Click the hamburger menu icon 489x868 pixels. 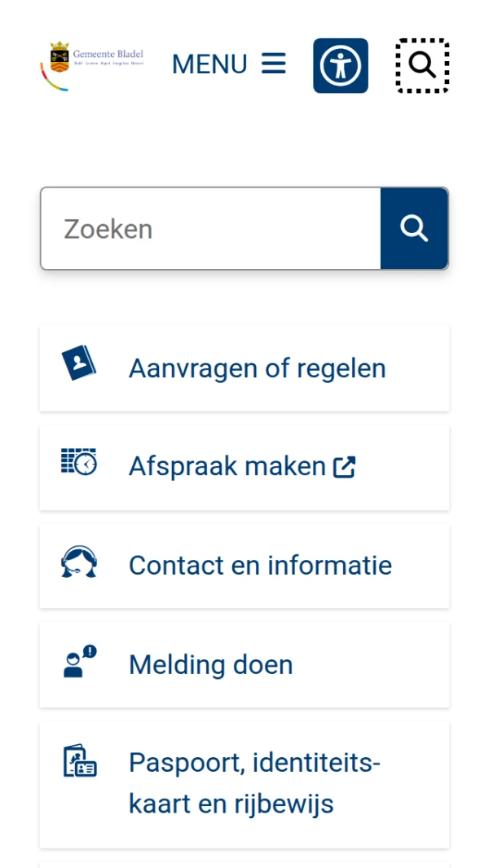point(274,64)
